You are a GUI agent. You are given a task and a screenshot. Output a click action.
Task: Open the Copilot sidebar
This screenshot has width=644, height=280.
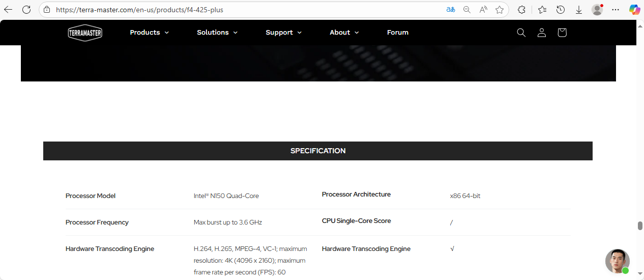[634, 10]
